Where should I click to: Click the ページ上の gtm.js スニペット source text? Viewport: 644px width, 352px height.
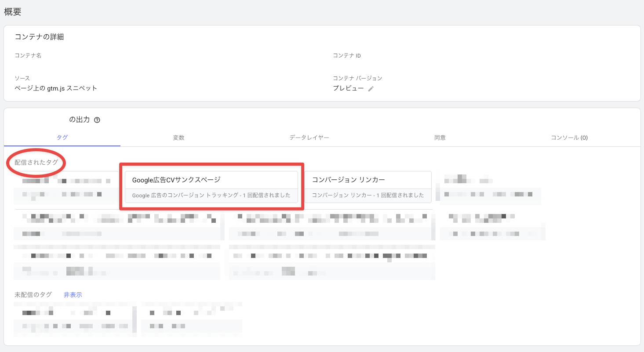56,88
